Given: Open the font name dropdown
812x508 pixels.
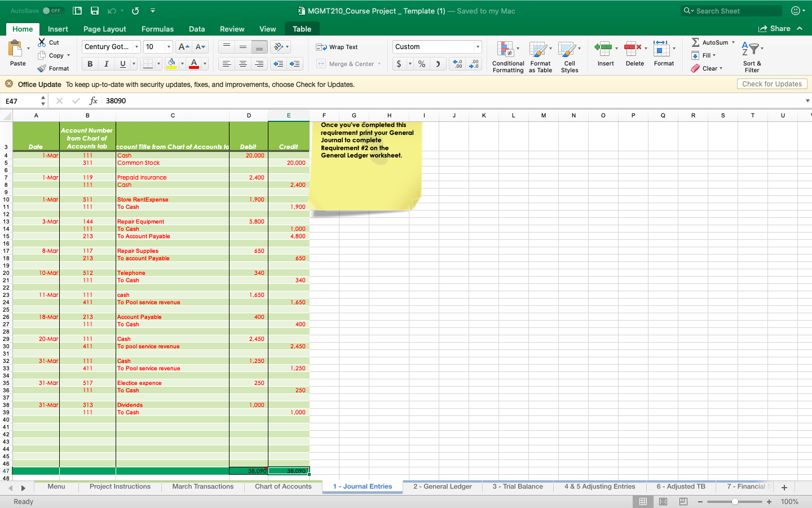Looking at the screenshot, I should pos(136,47).
